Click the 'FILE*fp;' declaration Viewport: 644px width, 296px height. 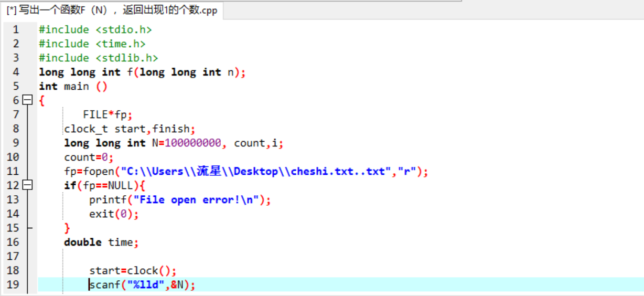pyautogui.click(x=108, y=114)
